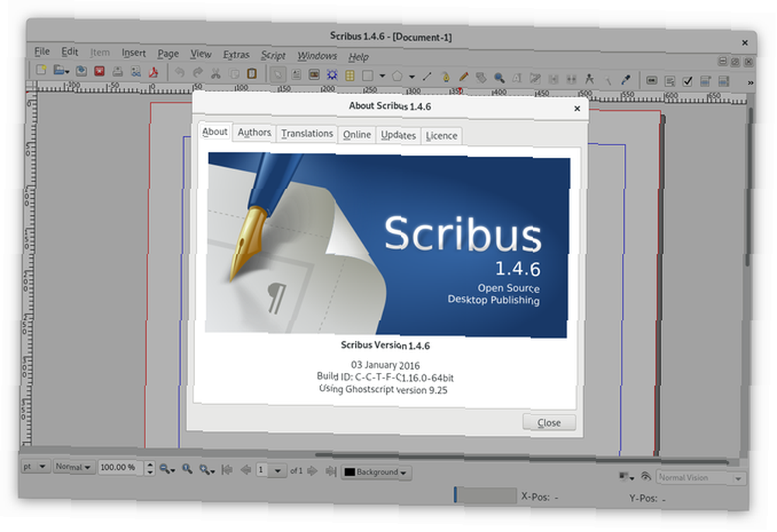The height and width of the screenshot is (532, 777).
Task: Toggle the Color Management eye icon
Action: pyautogui.click(x=646, y=477)
